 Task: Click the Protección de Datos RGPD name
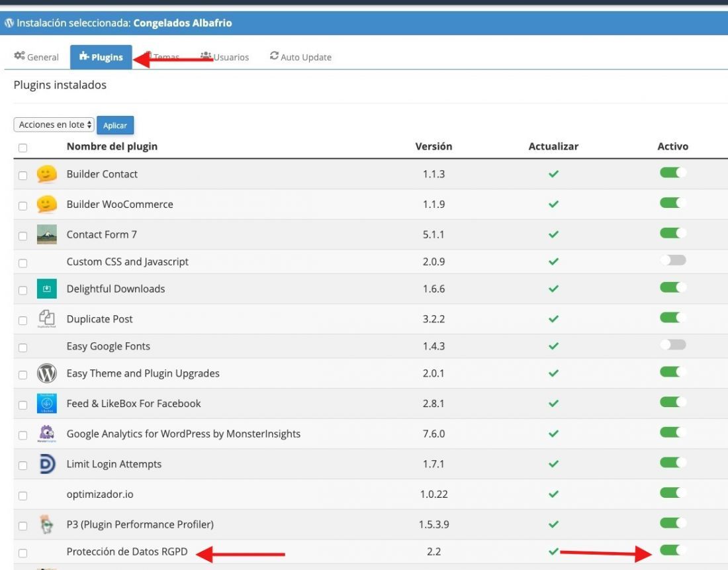click(127, 551)
